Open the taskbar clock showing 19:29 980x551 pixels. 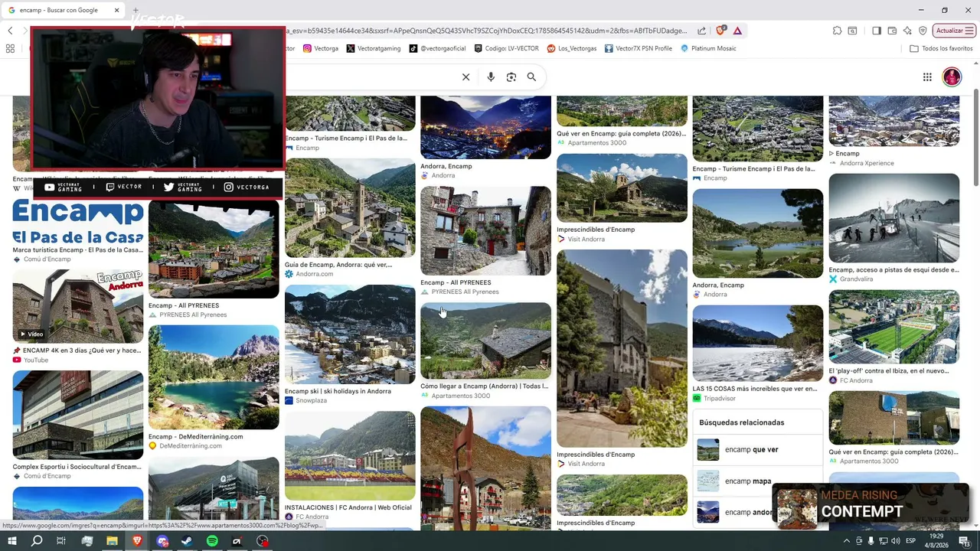[936, 541]
